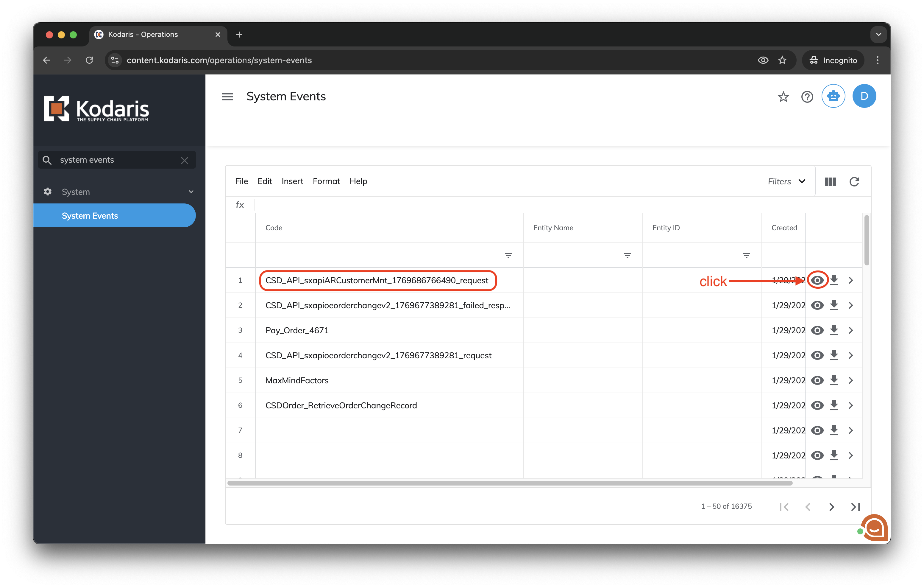Click the Incognito button
Image resolution: width=924 pixels, height=588 pixels.
pyautogui.click(x=833, y=60)
